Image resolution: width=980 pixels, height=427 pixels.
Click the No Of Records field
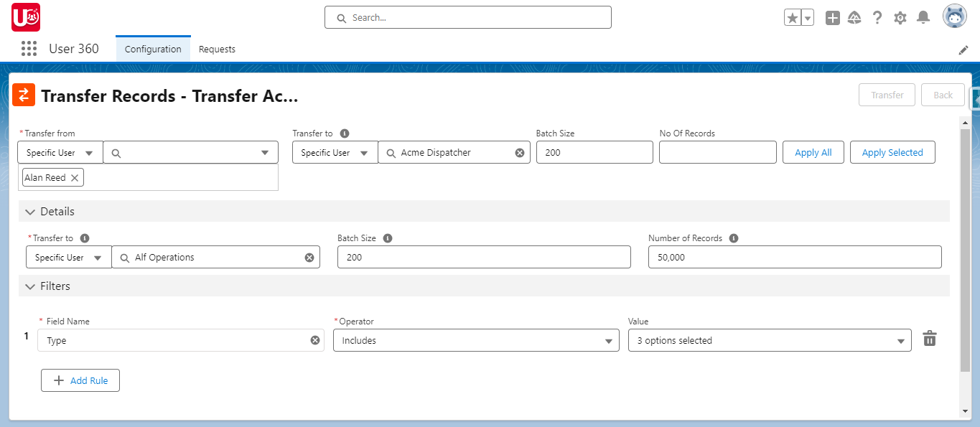[x=718, y=152]
